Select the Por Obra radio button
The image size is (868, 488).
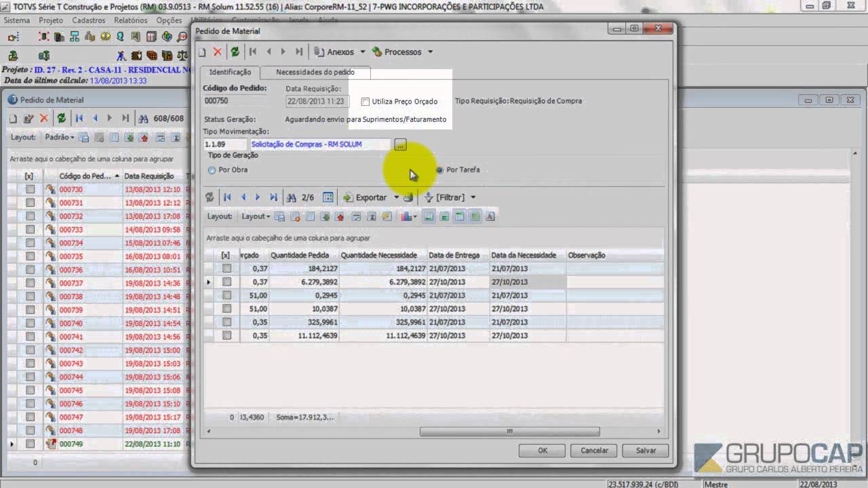click(x=212, y=170)
